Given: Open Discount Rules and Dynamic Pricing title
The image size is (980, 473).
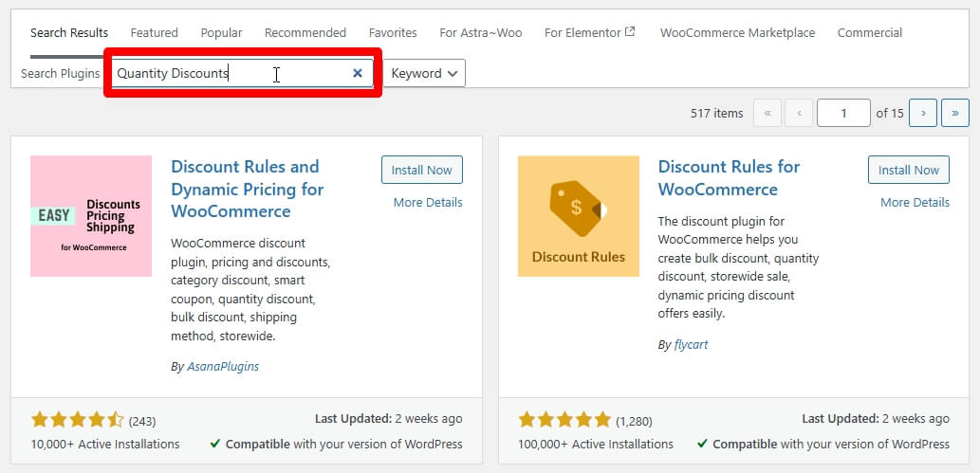Looking at the screenshot, I should 247,189.
